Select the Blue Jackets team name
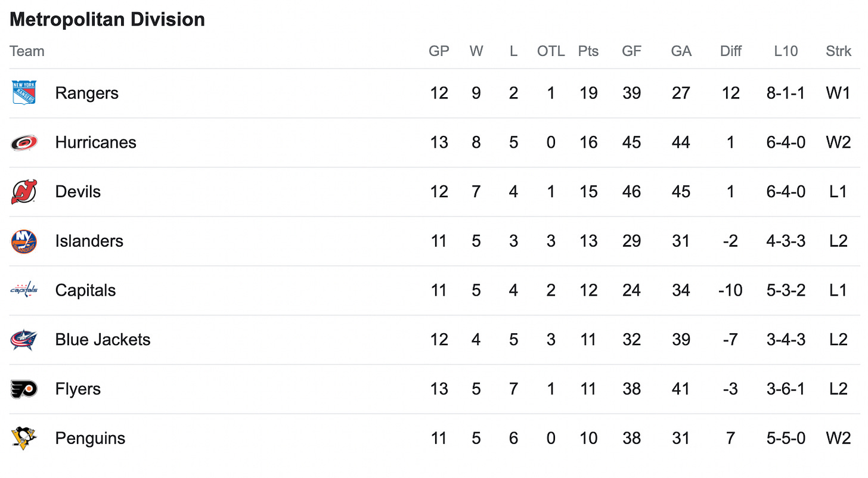 pos(103,340)
